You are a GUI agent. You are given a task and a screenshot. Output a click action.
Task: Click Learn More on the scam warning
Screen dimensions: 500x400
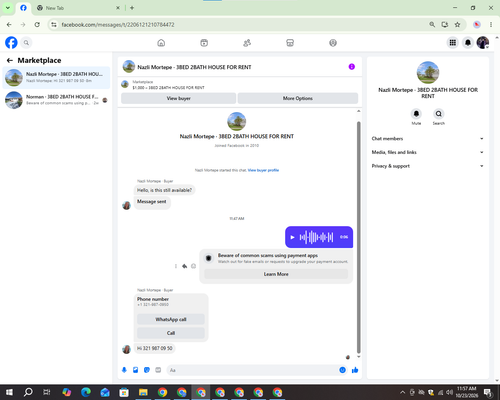(276, 274)
